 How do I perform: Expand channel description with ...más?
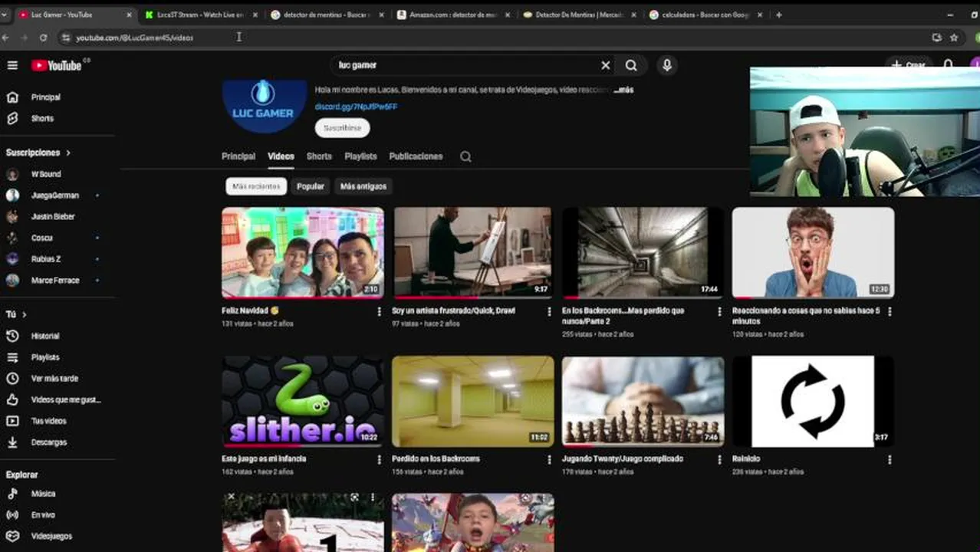[x=624, y=90]
